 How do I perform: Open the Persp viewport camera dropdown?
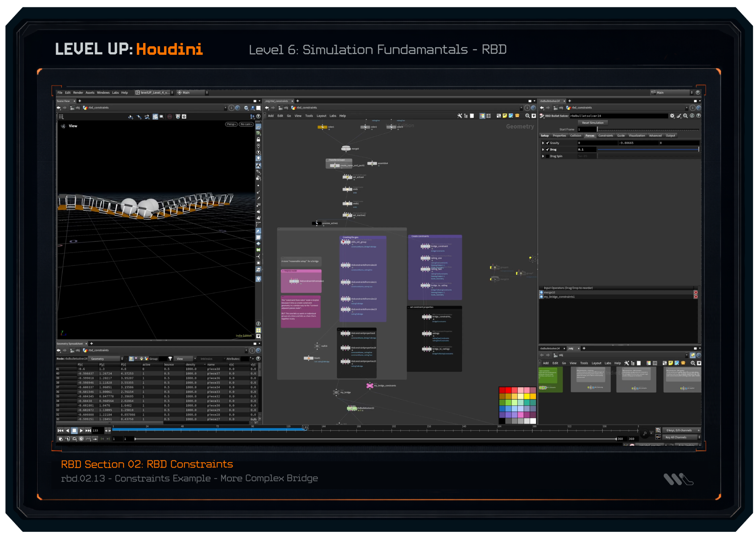pos(231,124)
